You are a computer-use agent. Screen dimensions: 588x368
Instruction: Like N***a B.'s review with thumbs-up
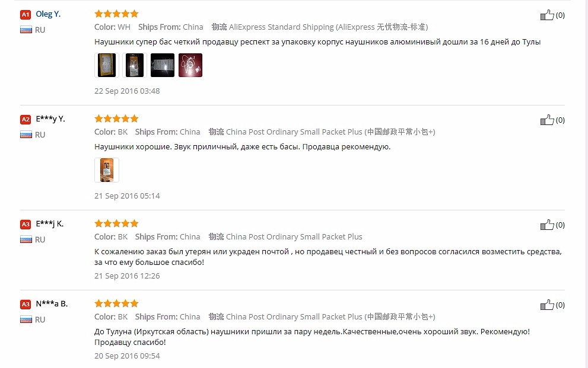(x=546, y=305)
